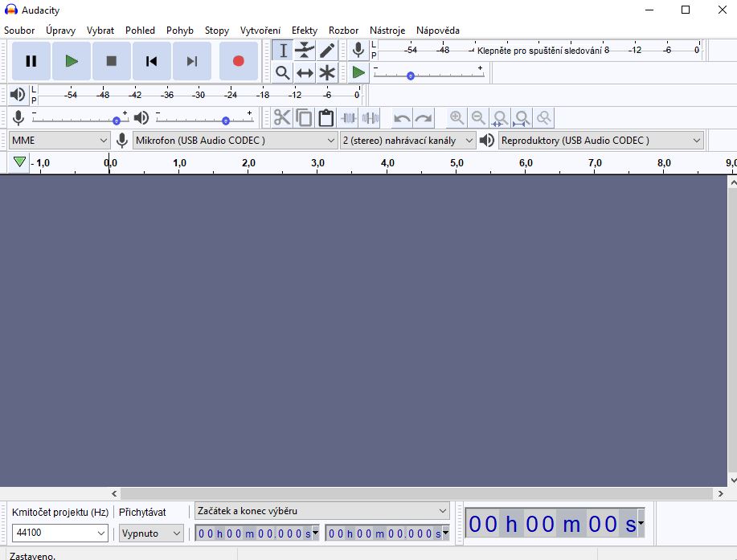
Task: Select the Draw pencil tool
Action: (327, 51)
